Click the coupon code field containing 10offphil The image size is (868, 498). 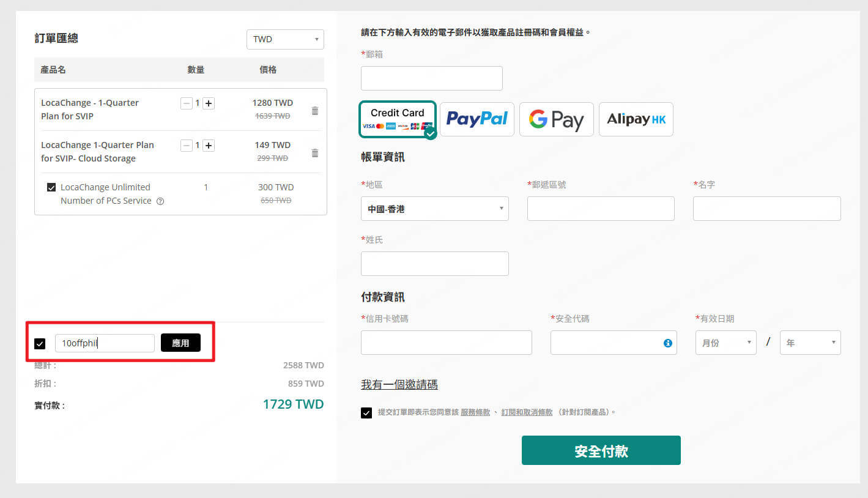105,343
